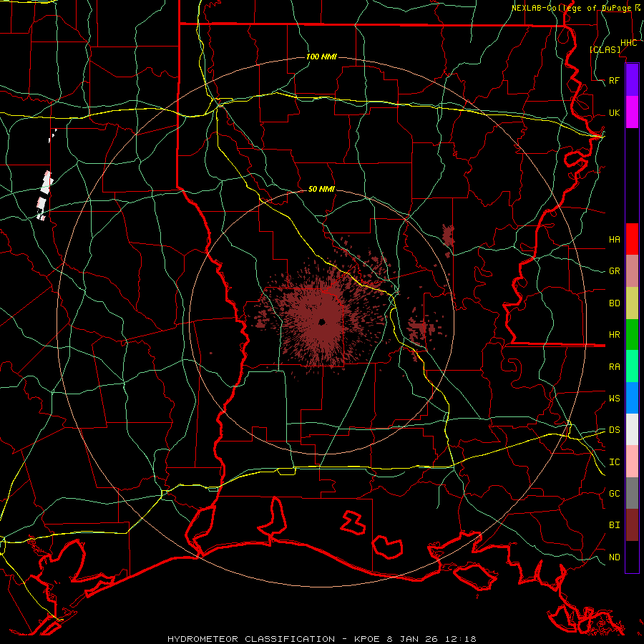Click the purple RF legend color swatch
The image size is (644, 644).
tap(632, 80)
